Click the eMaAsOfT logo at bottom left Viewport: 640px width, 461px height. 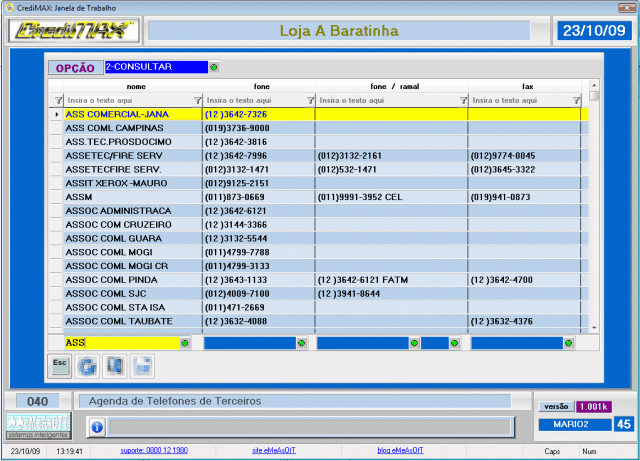(x=39, y=425)
